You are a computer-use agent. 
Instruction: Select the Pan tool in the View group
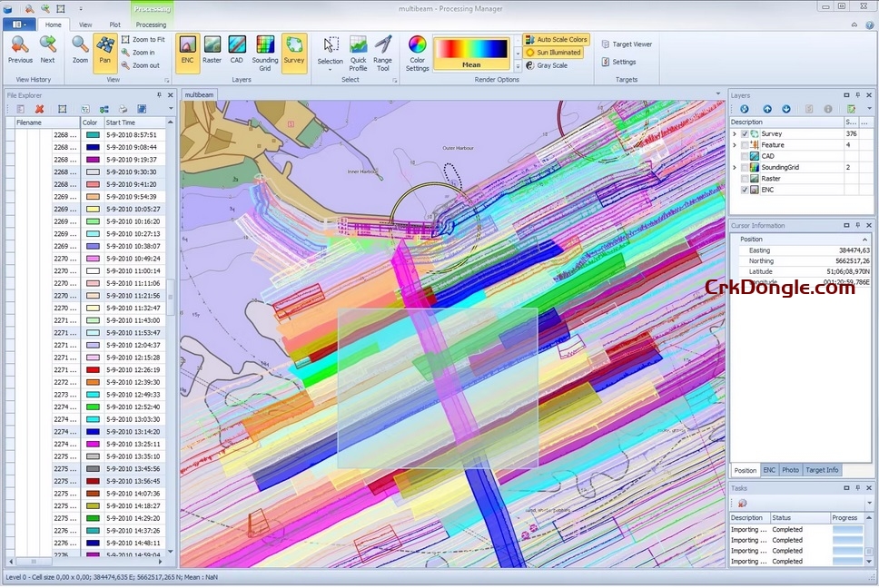coord(104,54)
